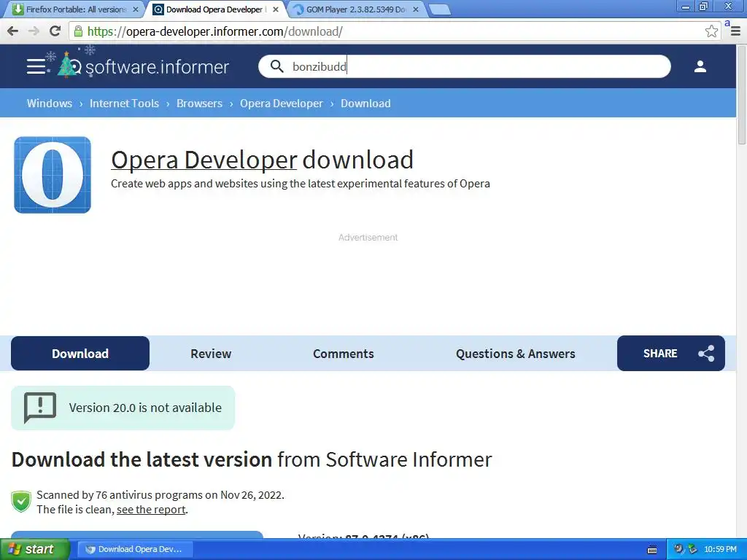This screenshot has width=747, height=560.
Task: Click the 'Download the latest version' heading
Action: (x=252, y=459)
